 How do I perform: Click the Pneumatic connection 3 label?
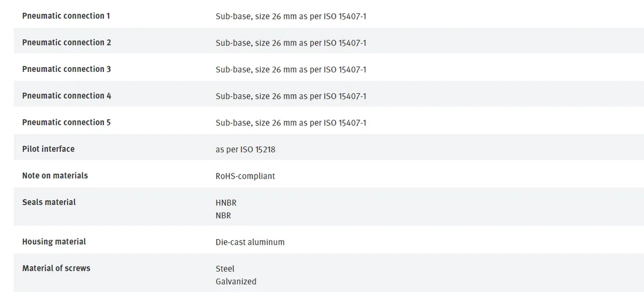(x=67, y=69)
